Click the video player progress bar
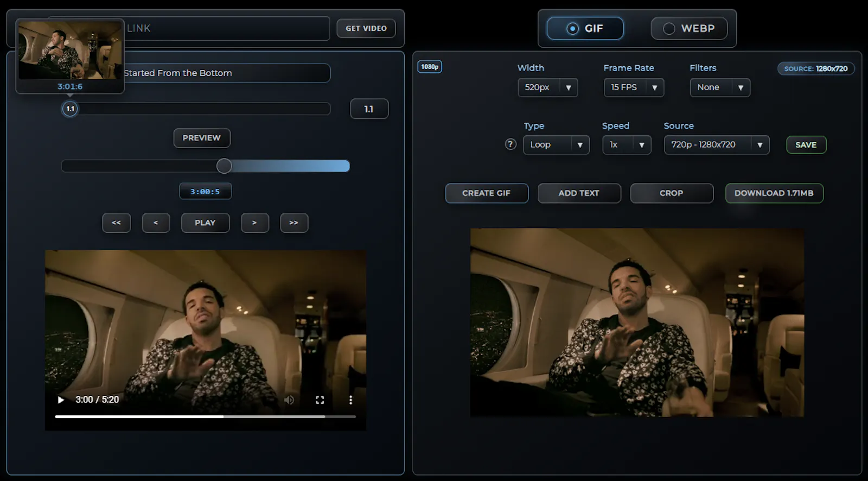 (205, 416)
